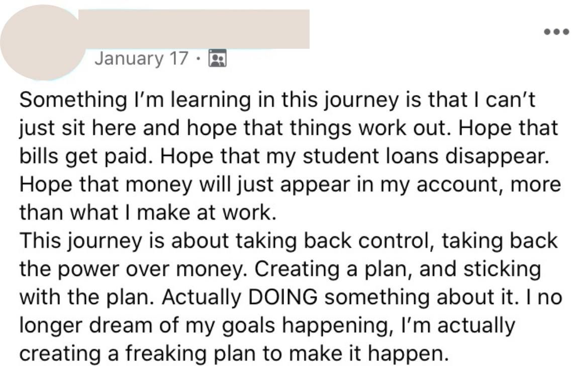Image resolution: width=588 pixels, height=371 pixels.
Task: Click the line ending "than what I make at work."
Action: pos(148,213)
